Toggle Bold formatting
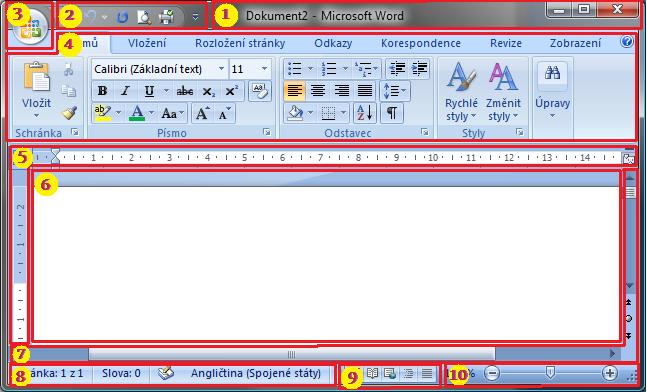Image resolution: width=647 pixels, height=392 pixels. coord(102,91)
